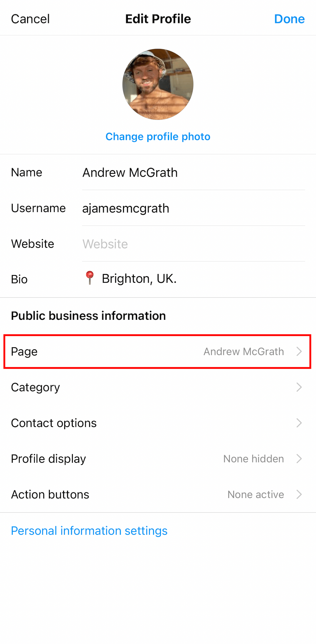
Task: Edit Bio text Brighton, UK.
Action: point(139,279)
